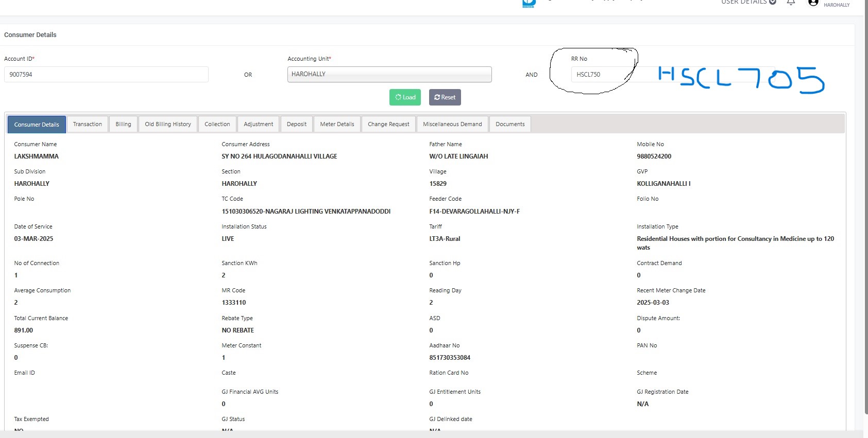The image size is (868, 438).
Task: Go to the Collection tab
Action: click(217, 124)
